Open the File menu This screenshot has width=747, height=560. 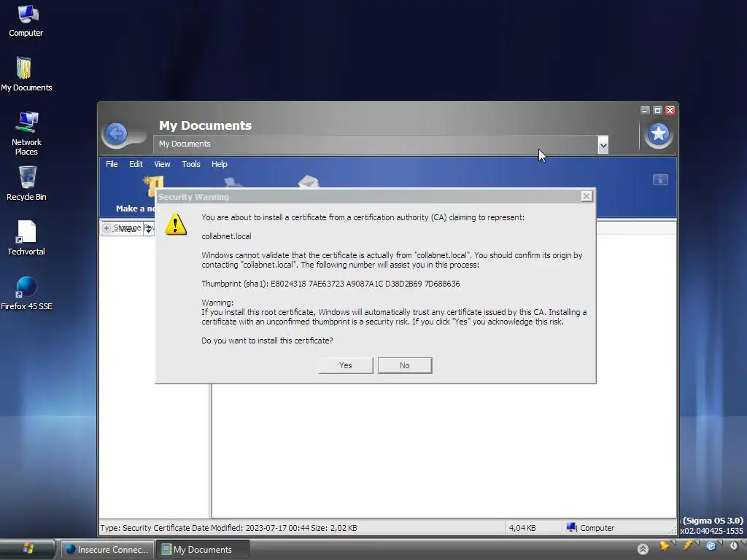112,164
